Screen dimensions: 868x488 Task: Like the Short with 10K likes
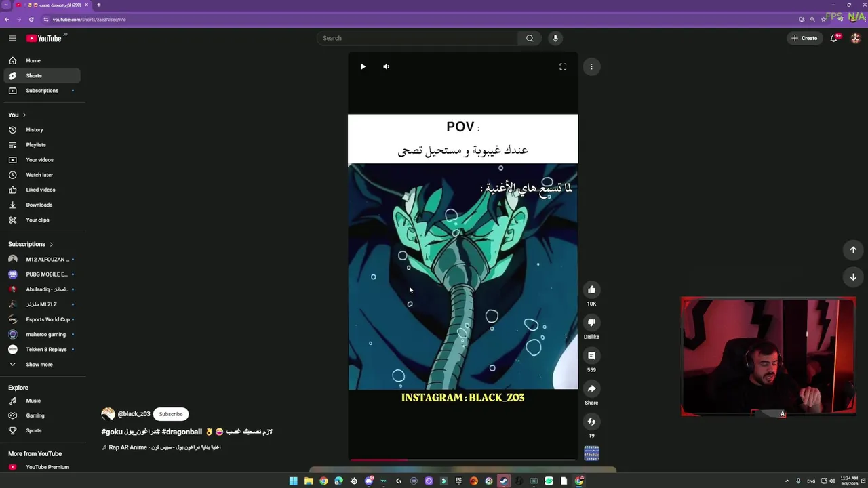(591, 290)
